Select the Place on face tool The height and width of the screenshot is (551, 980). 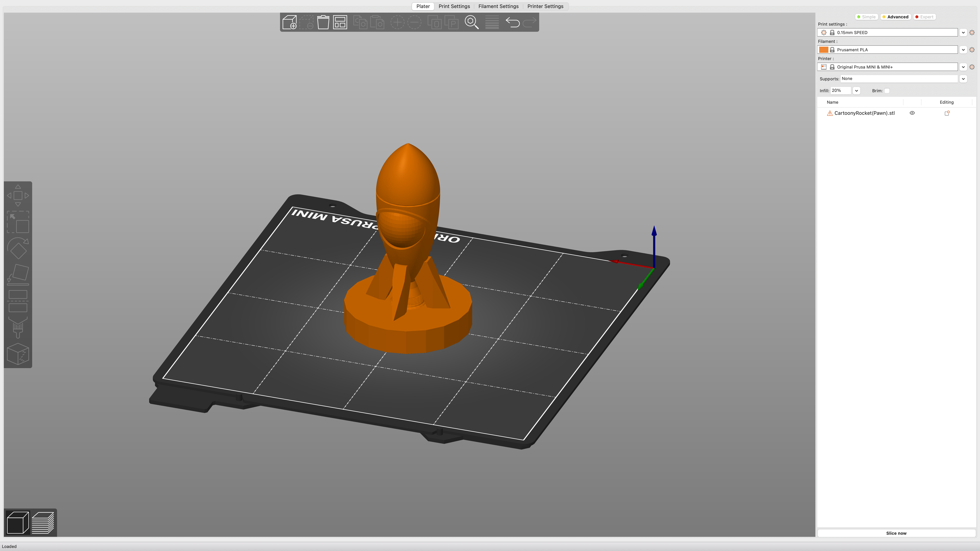click(x=18, y=275)
